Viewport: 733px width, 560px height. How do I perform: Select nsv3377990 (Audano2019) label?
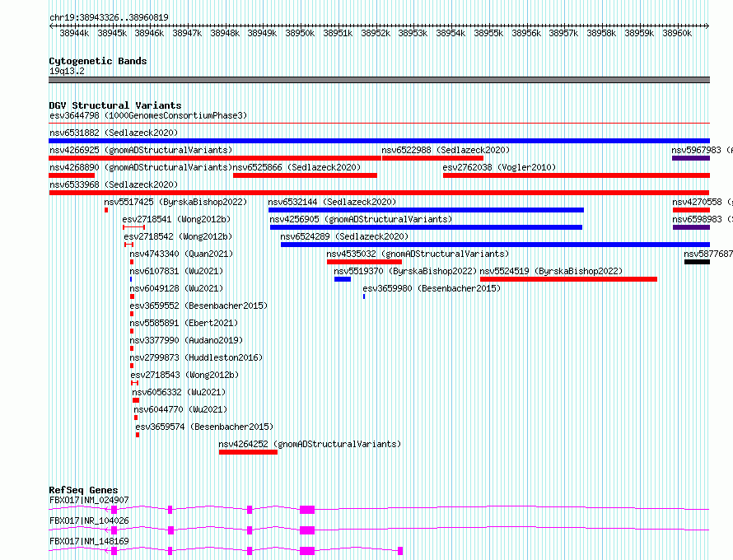click(186, 340)
